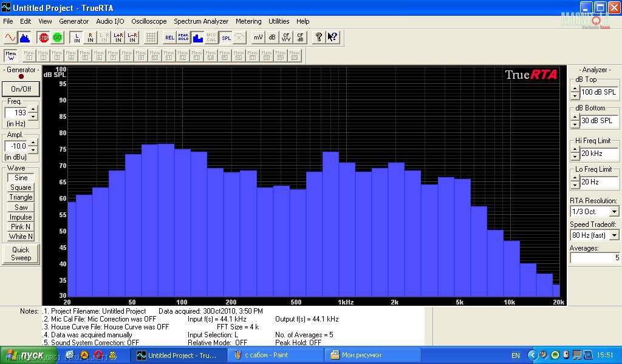
Task: Open help with the yellow question icon
Action: pos(318,38)
